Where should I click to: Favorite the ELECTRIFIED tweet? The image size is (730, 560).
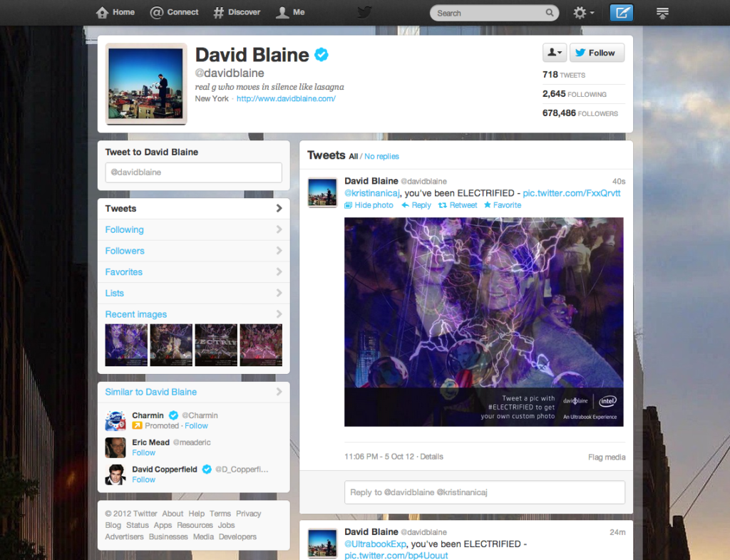[x=503, y=205]
